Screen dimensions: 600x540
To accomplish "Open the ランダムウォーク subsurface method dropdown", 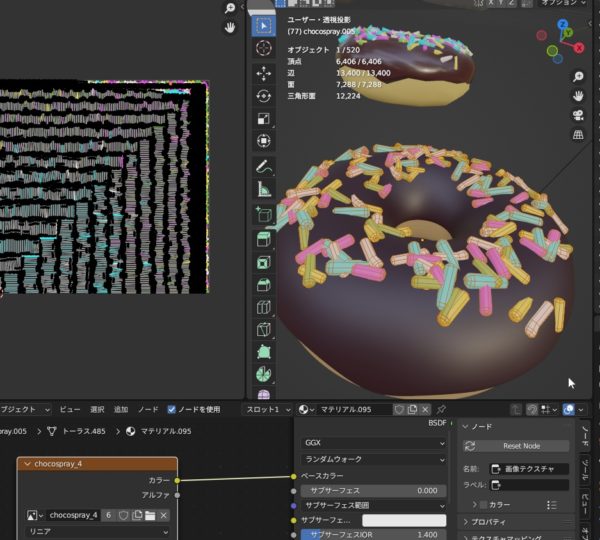I will tap(371, 459).
